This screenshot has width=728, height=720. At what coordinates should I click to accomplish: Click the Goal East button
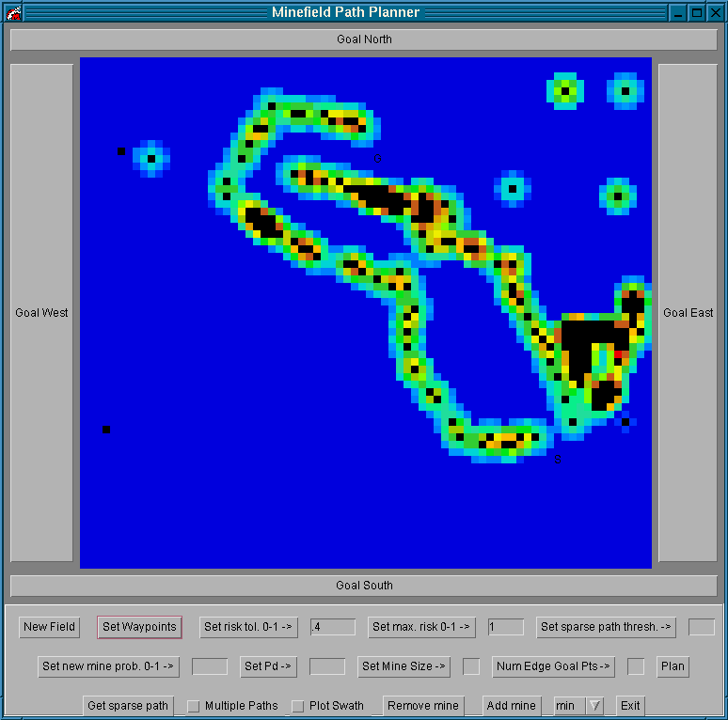click(x=688, y=313)
